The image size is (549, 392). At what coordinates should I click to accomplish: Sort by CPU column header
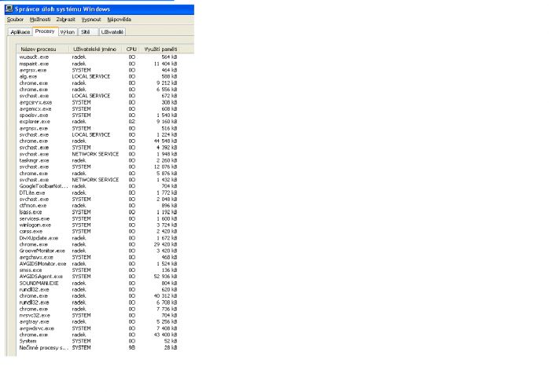coord(131,49)
